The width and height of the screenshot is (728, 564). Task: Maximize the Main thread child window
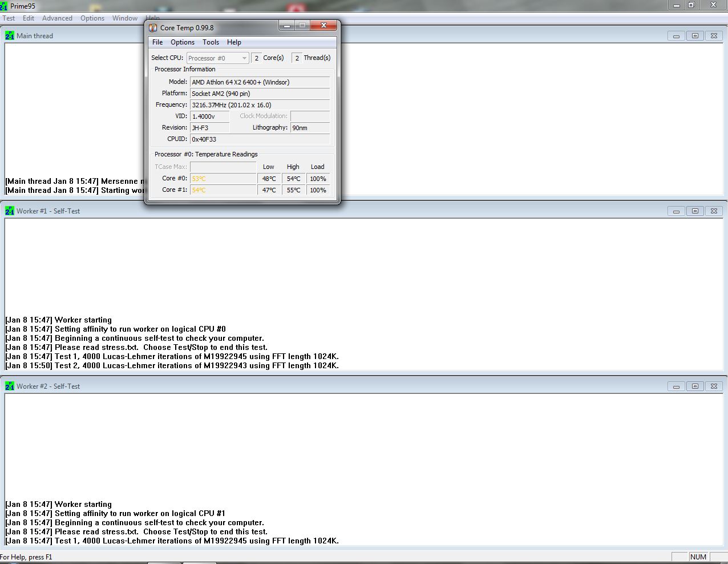[695, 36]
